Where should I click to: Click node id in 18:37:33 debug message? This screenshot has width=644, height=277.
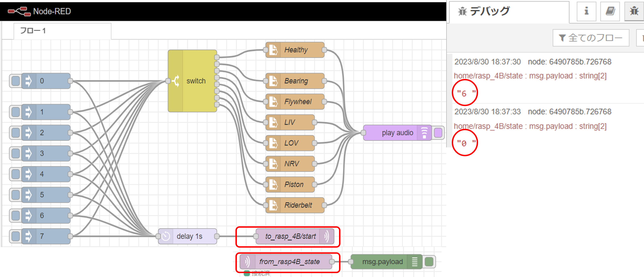(x=569, y=112)
